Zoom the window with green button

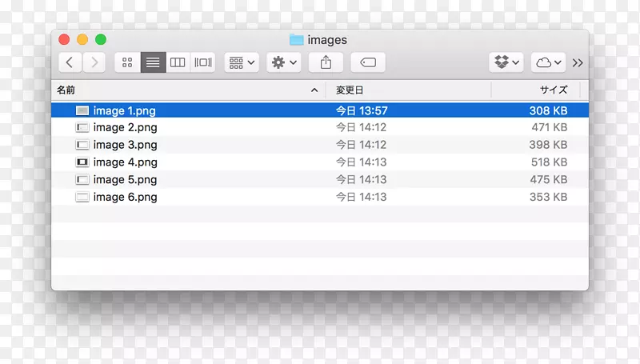[101, 39]
